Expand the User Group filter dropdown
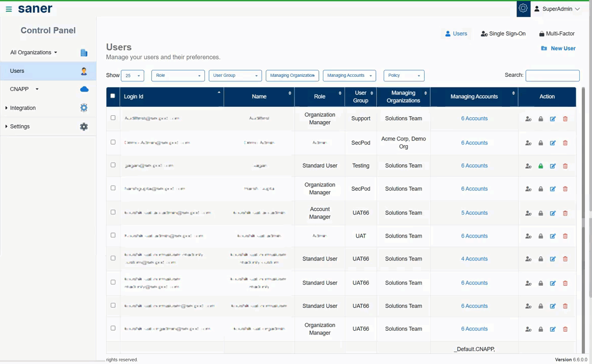This screenshot has width=592, height=364. tap(235, 75)
